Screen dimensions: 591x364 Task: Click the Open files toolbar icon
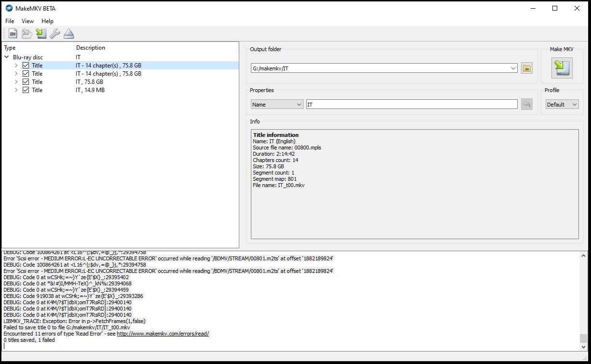pos(13,34)
